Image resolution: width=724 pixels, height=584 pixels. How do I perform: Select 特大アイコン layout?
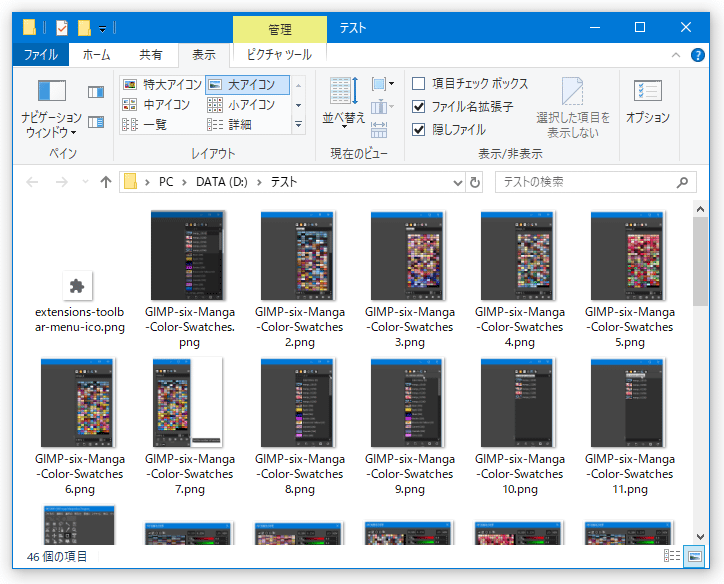click(x=162, y=84)
